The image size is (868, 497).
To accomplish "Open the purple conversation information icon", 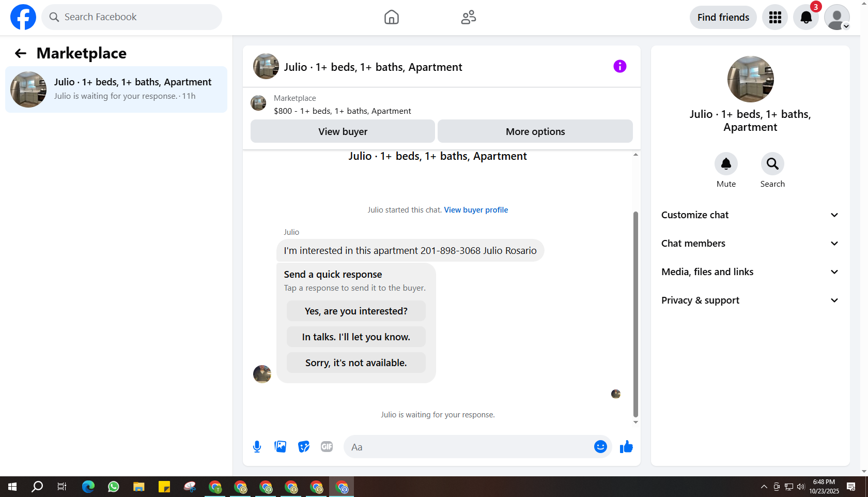I will click(620, 66).
